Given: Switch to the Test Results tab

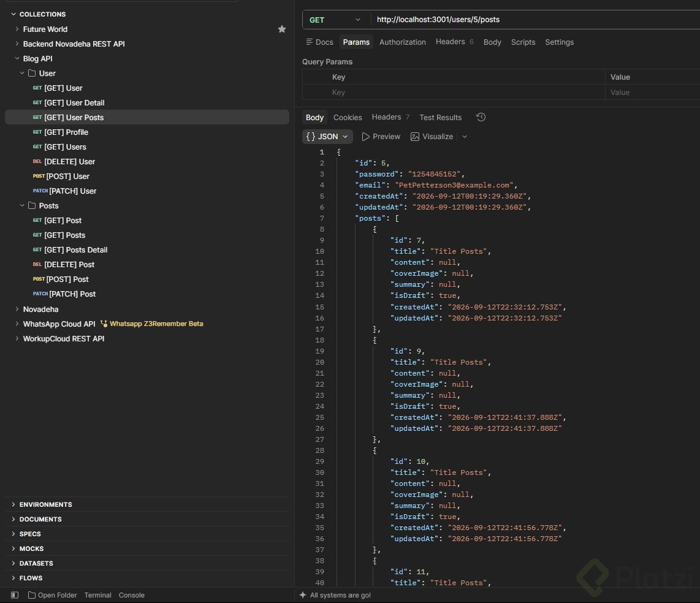Looking at the screenshot, I should (440, 118).
